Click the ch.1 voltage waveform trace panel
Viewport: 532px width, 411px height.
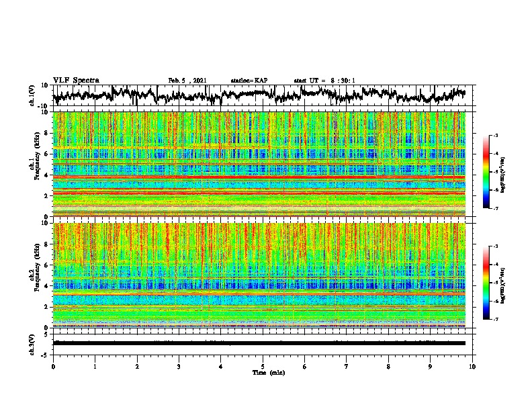point(264,95)
